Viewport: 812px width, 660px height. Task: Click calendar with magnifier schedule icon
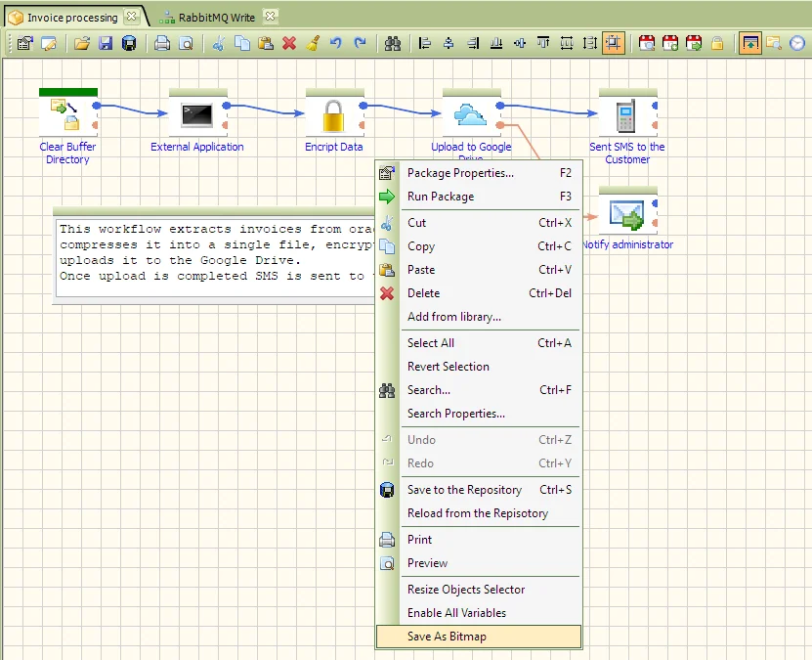coord(646,43)
